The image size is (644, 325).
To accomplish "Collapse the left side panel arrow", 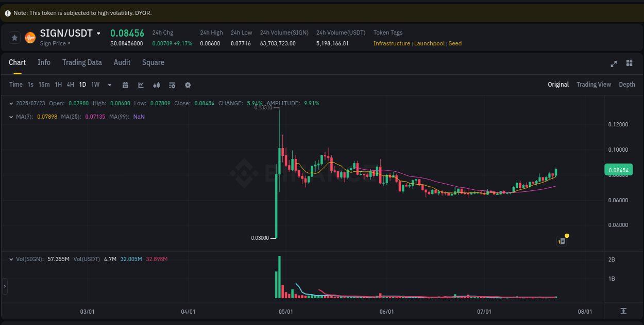I will point(4,286).
